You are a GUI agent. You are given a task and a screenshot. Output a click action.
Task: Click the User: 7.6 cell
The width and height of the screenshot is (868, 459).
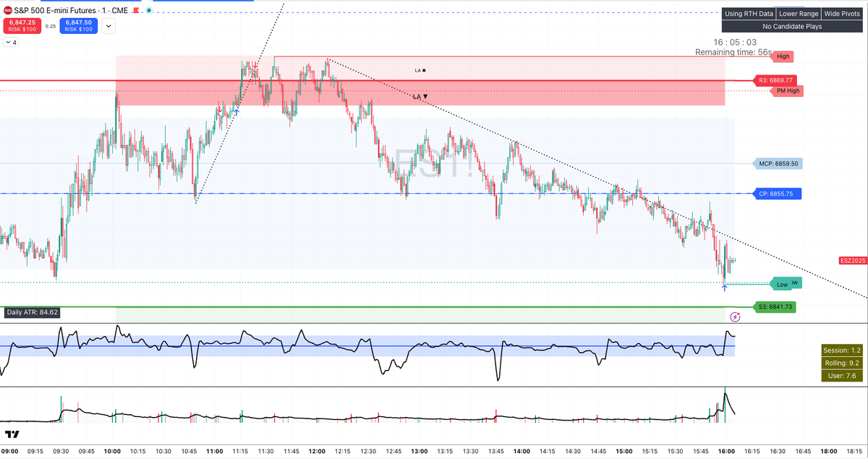point(841,375)
